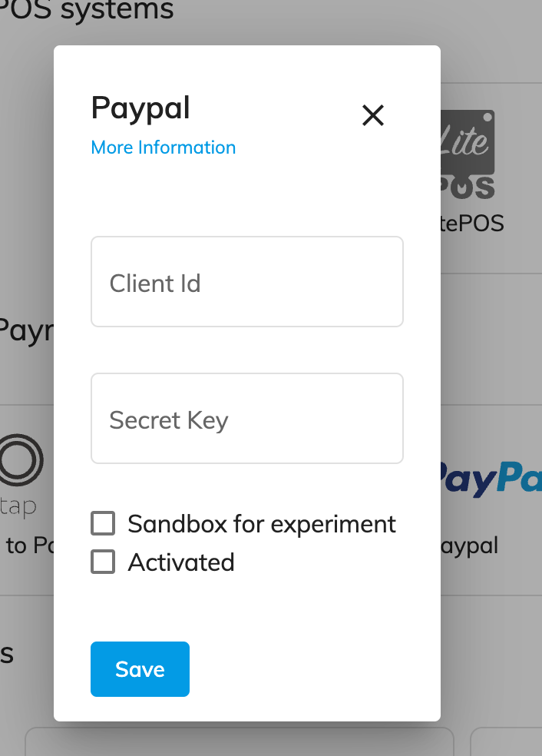Click the blue Save button

click(x=140, y=669)
